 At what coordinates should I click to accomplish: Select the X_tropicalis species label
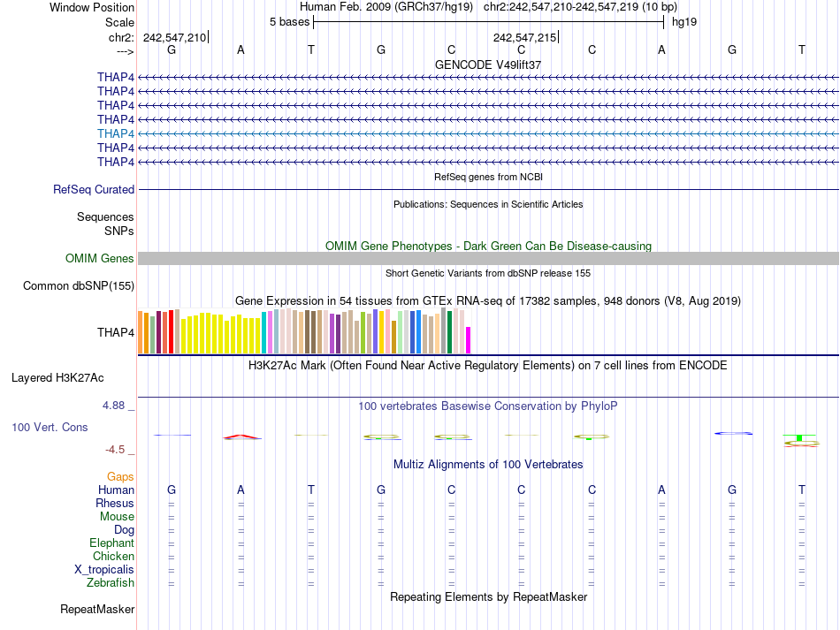point(104,570)
